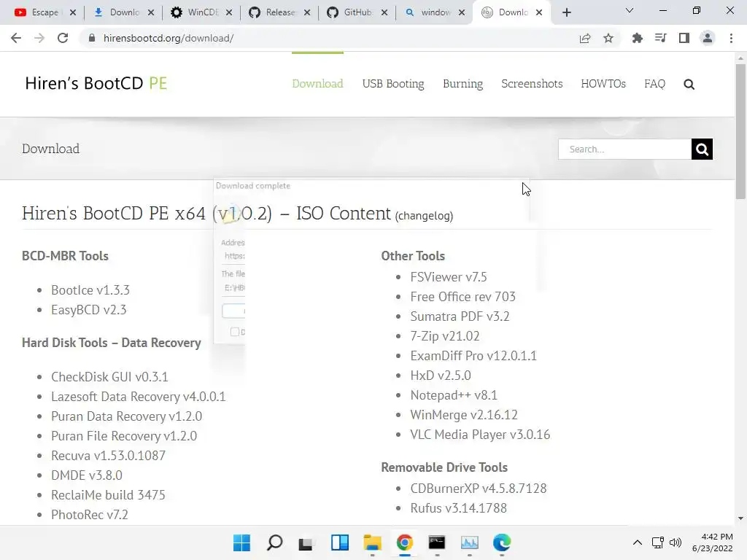Click CDBurnerXP v4.5.8.7128 entry
Screen dimensions: 747x560
[479, 489]
